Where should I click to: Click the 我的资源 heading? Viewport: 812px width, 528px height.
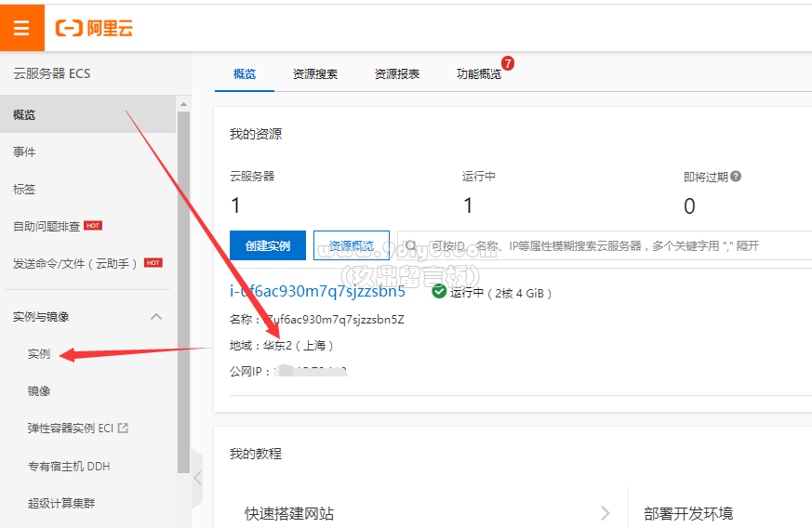click(256, 134)
